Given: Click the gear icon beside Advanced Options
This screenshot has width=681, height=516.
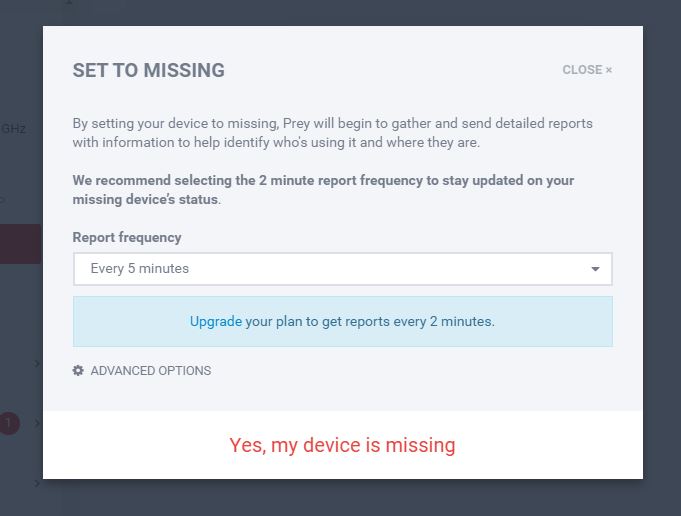Looking at the screenshot, I should [x=78, y=371].
